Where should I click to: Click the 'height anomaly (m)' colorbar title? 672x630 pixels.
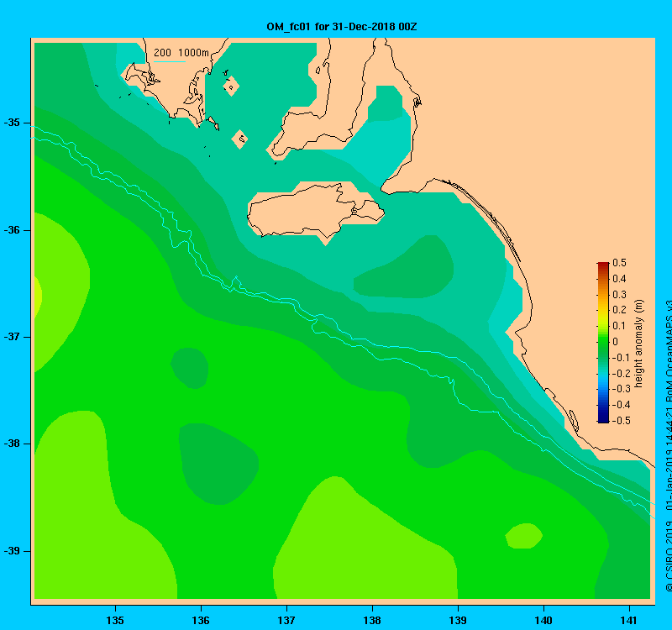click(x=639, y=344)
